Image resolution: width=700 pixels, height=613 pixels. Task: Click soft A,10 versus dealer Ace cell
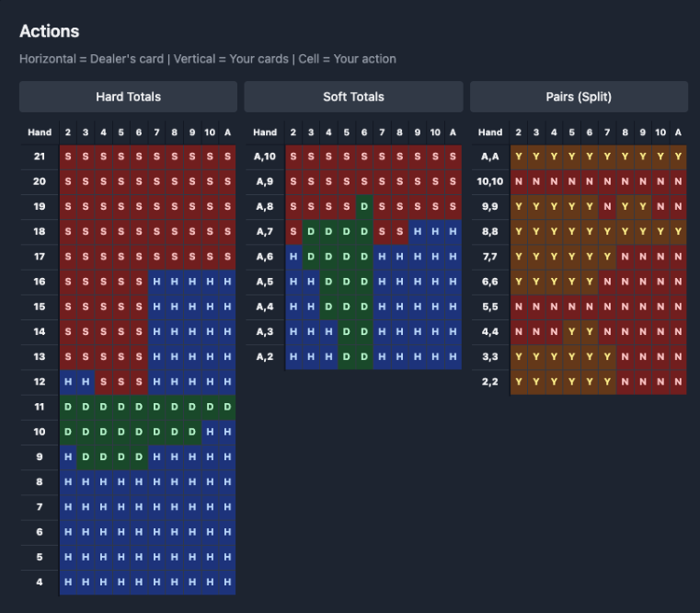click(x=453, y=157)
